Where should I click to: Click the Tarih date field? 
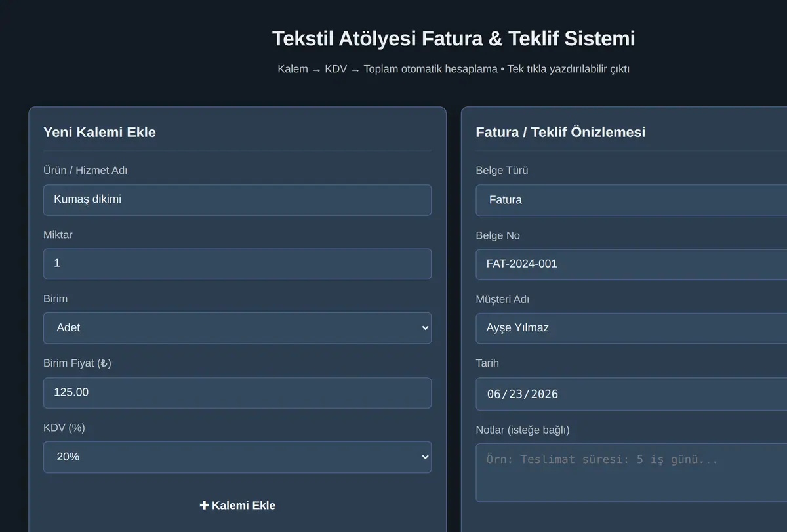(x=631, y=394)
